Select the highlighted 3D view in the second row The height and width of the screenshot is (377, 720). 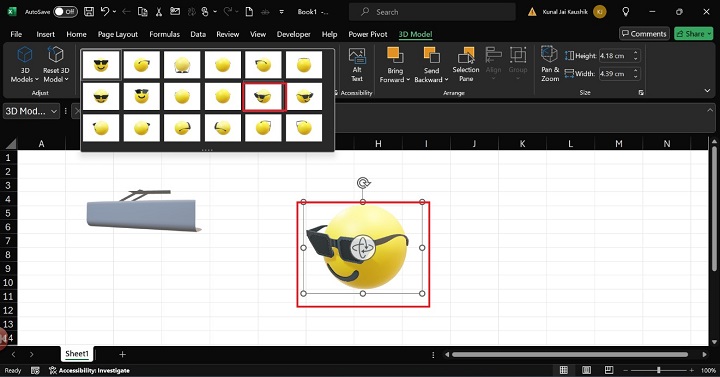coord(264,96)
